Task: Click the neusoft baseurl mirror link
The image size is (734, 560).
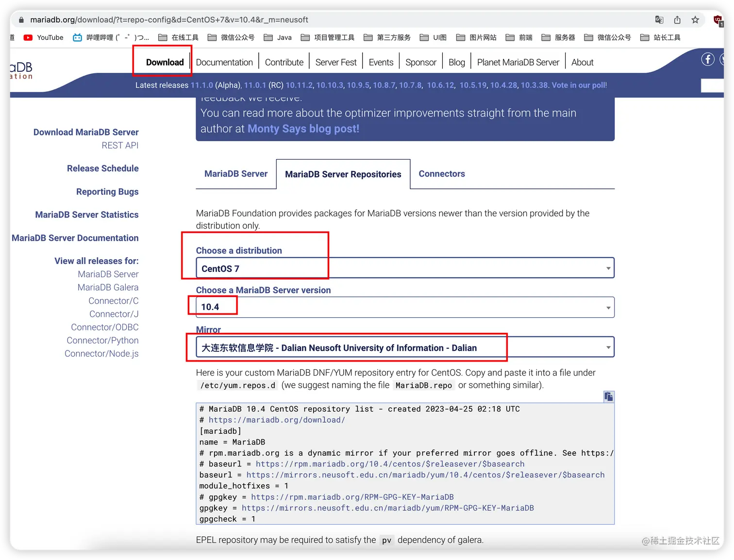Action: point(425,475)
